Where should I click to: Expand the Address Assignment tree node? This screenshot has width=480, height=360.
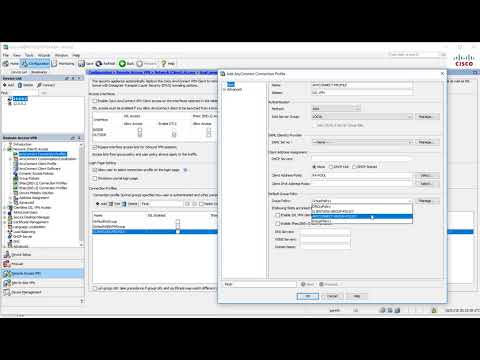point(11,198)
